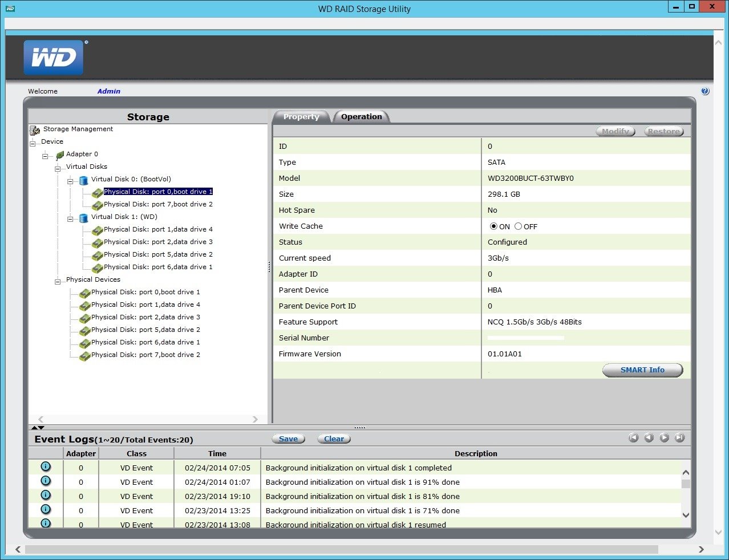Click the window scrollbar down arrow
This screenshot has width=729, height=560.
[718, 532]
